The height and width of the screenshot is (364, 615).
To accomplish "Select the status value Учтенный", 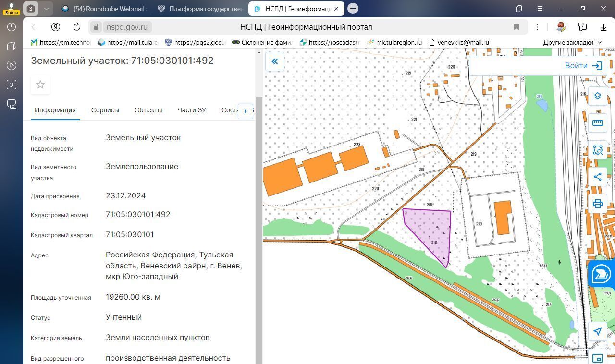I will tap(123, 317).
